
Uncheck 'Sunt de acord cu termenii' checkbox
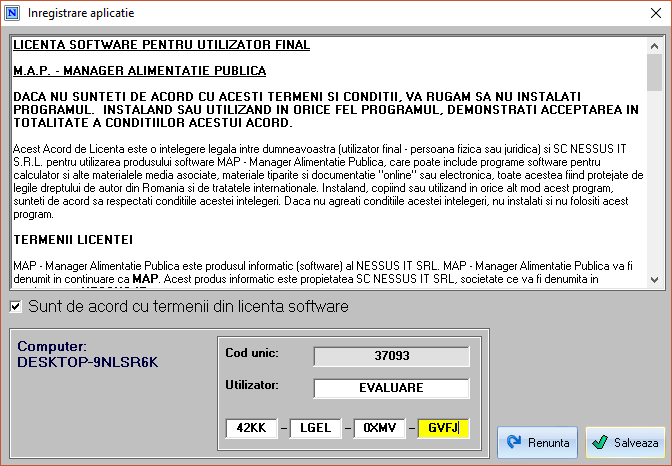pyautogui.click(x=16, y=307)
